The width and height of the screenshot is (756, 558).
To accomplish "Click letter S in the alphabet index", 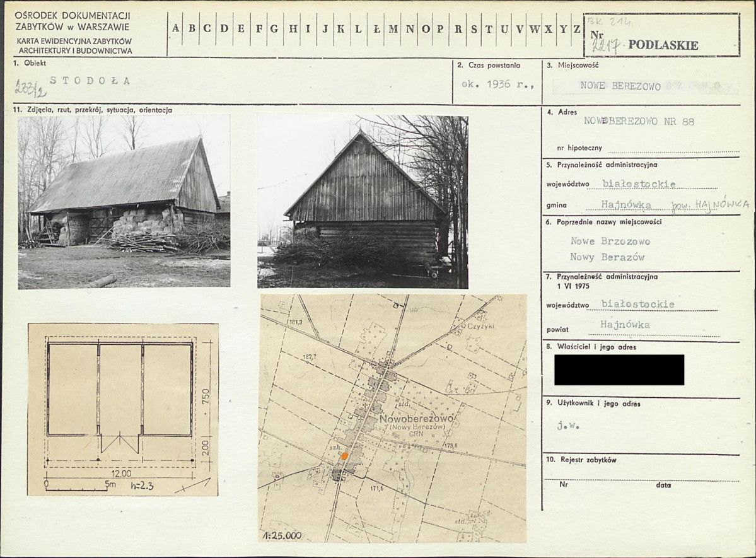I will click(474, 28).
